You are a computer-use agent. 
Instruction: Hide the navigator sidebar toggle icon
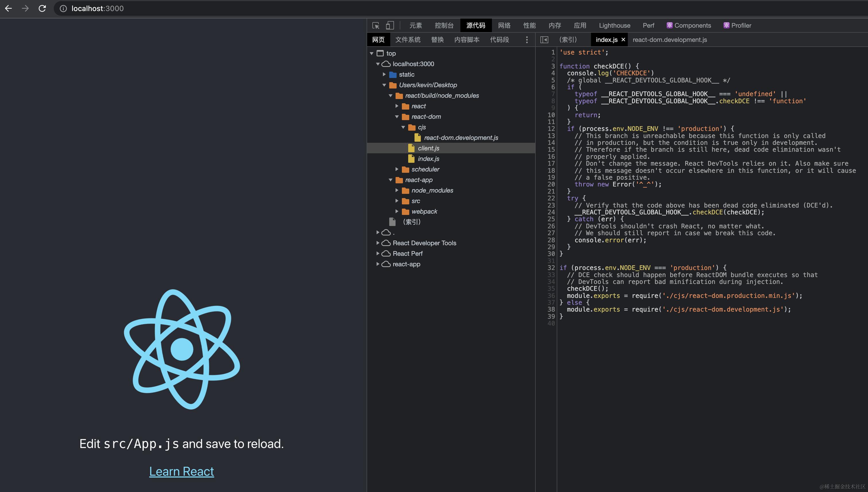(x=544, y=40)
